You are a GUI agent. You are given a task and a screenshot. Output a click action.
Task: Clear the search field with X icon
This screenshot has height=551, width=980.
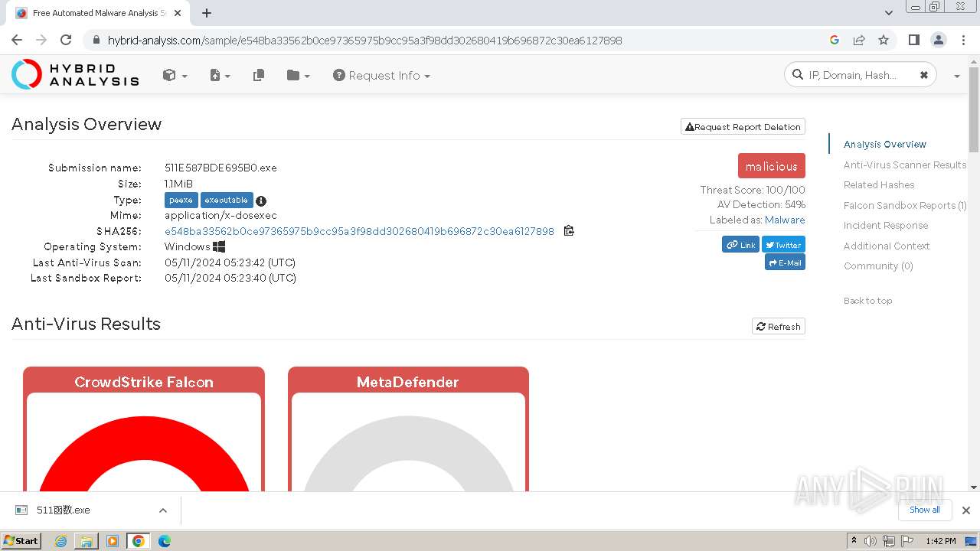924,75
